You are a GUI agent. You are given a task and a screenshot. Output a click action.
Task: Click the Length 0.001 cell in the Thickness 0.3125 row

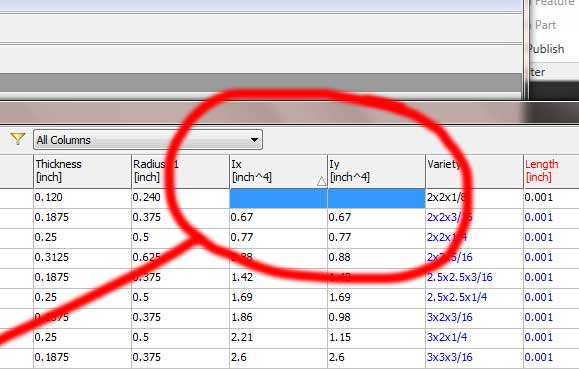click(x=551, y=258)
